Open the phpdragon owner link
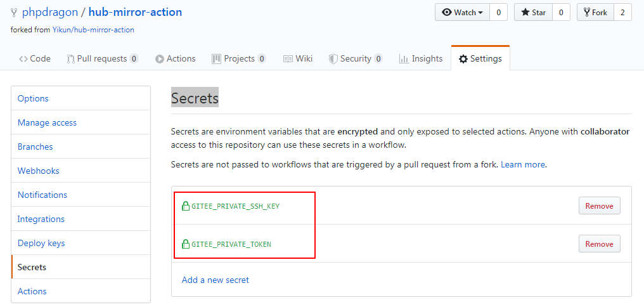 [x=49, y=12]
